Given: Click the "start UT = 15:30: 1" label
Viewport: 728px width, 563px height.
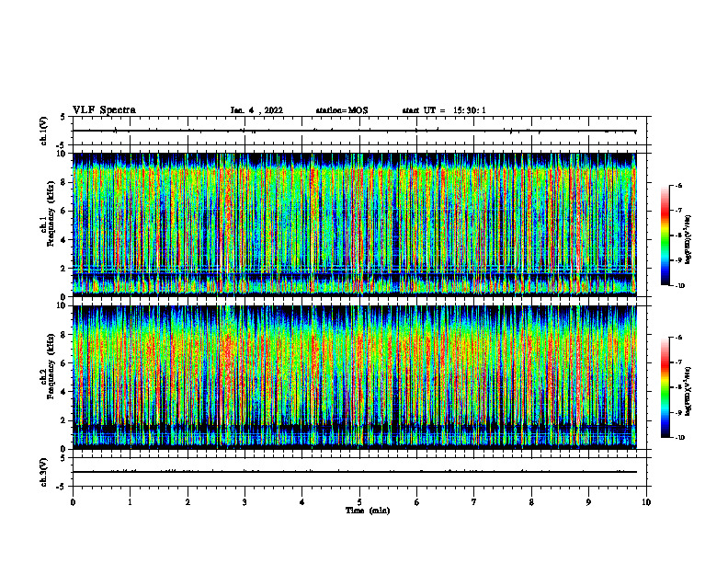Looking at the screenshot, I should pos(444,110).
